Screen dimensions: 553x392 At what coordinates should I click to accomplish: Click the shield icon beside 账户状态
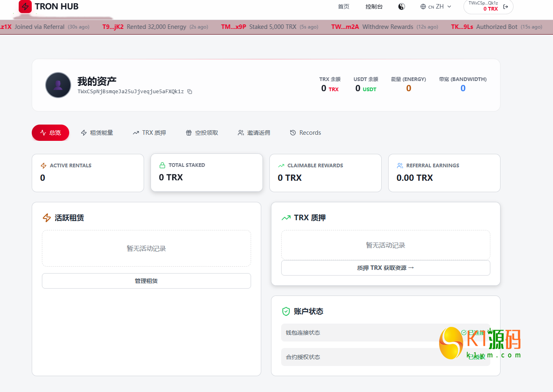pos(286,311)
